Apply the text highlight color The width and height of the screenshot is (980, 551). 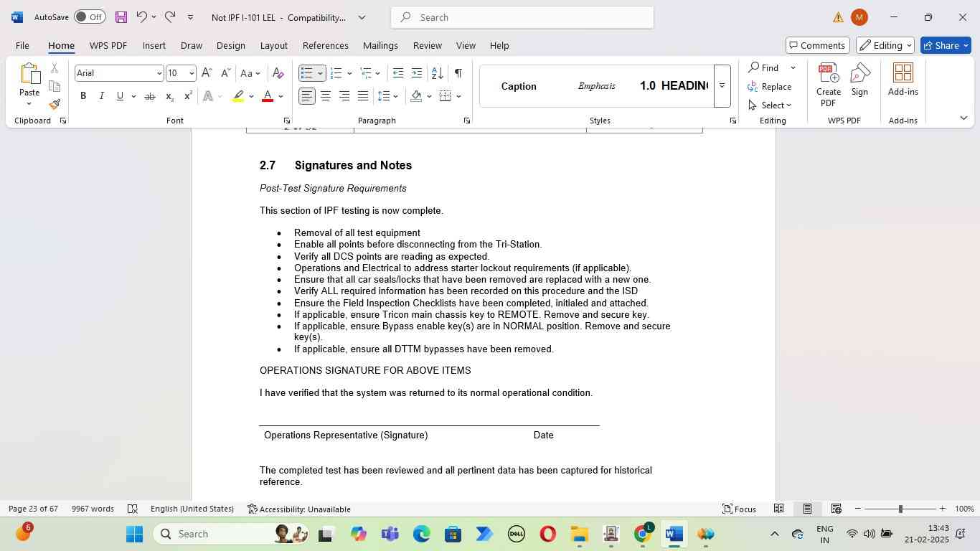tap(238, 96)
